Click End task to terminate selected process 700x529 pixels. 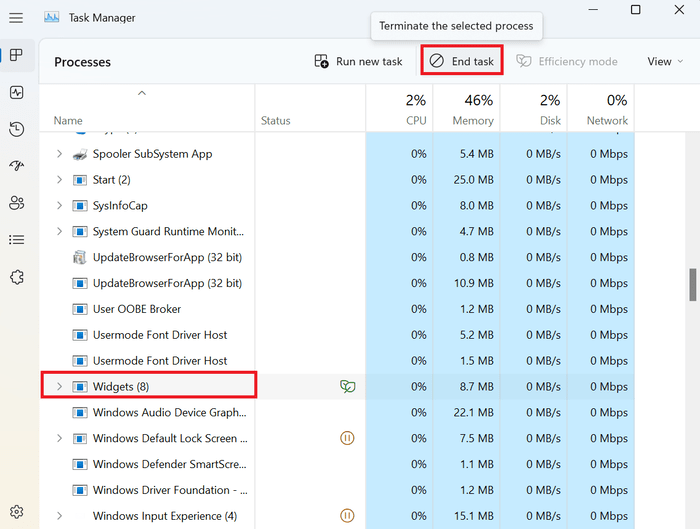click(462, 60)
